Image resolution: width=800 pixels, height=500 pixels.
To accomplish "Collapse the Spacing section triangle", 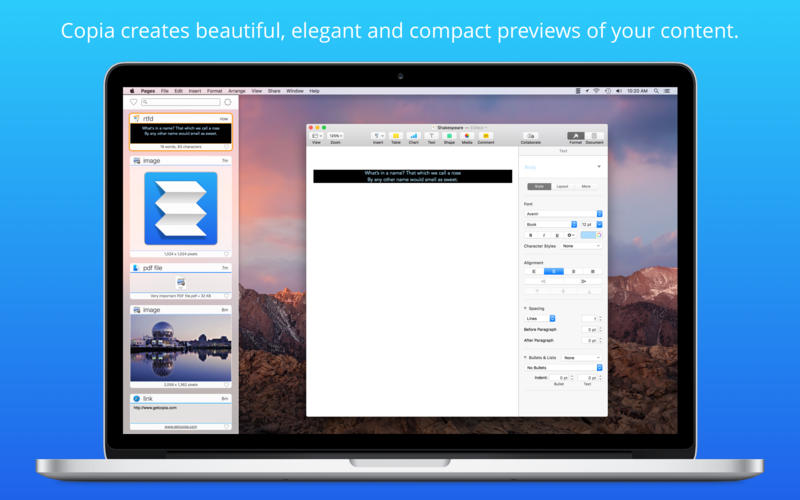I will pos(525,308).
